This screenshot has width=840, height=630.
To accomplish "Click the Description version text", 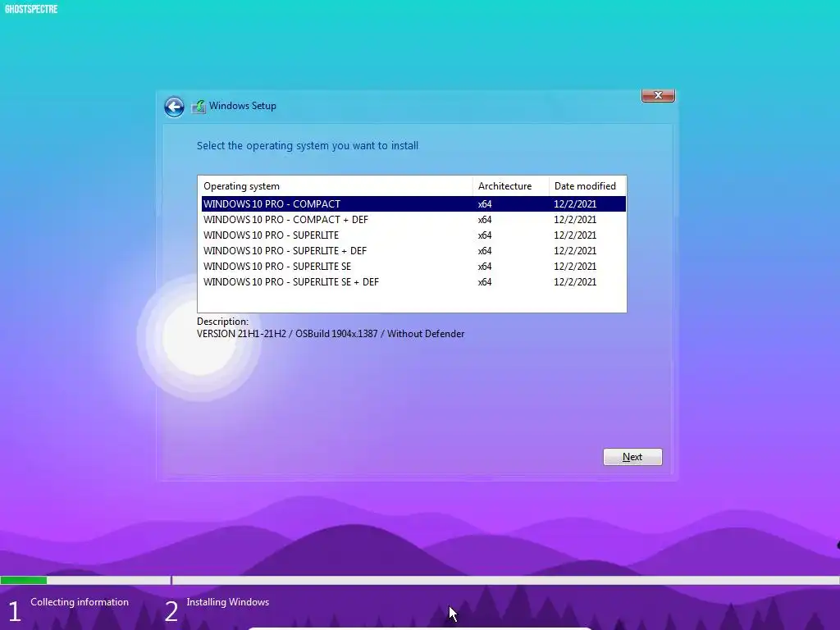I will (x=331, y=334).
